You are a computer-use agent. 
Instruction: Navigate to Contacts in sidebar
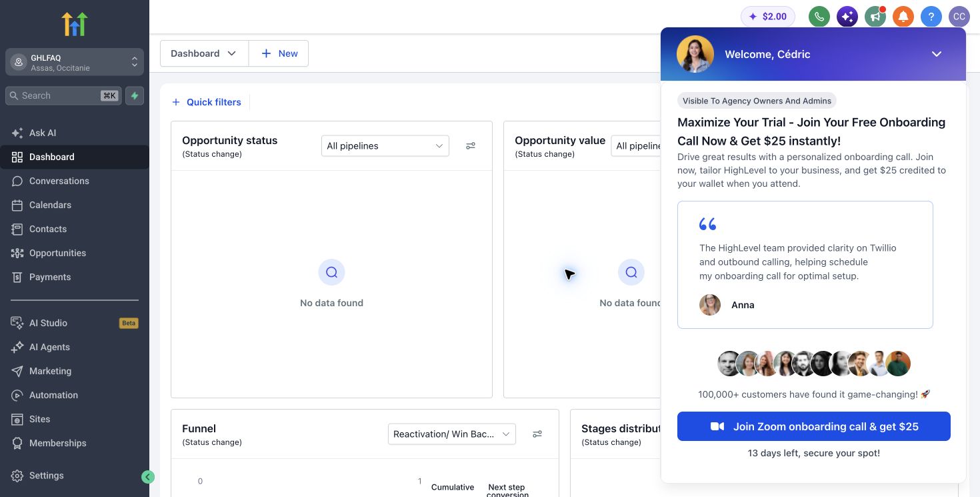point(75,229)
